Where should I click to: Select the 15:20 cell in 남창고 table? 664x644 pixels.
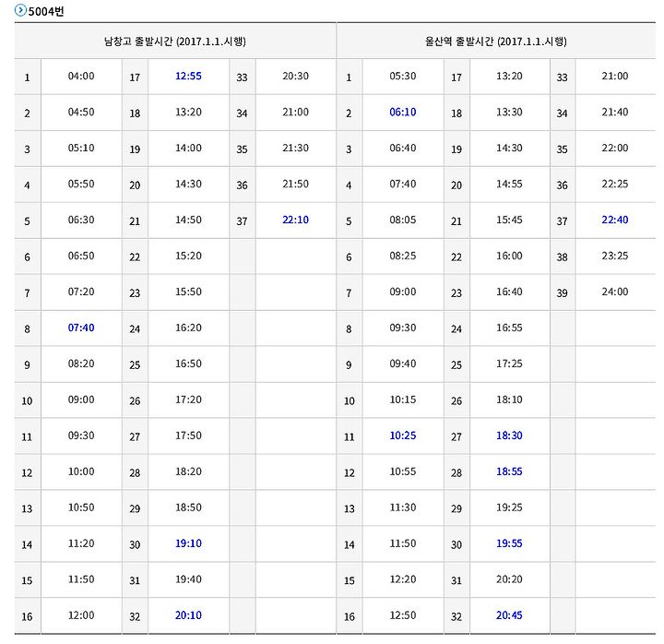pos(188,256)
